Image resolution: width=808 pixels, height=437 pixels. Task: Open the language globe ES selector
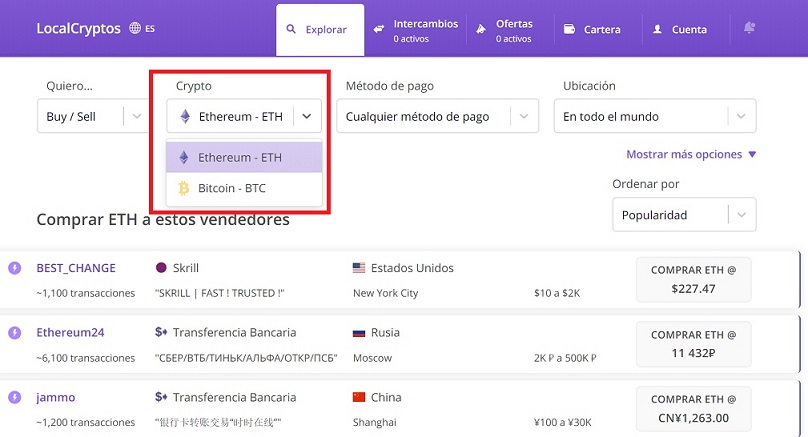(142, 28)
